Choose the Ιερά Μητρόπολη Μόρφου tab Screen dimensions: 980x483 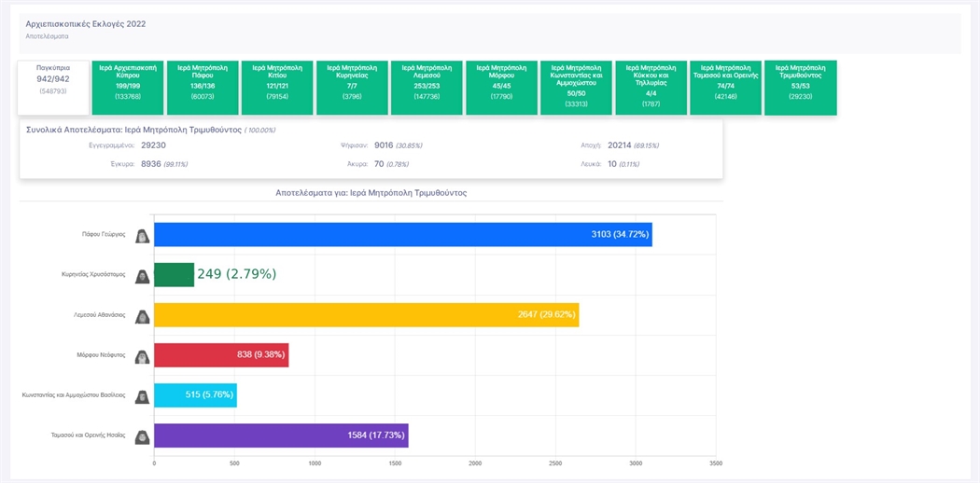(x=501, y=88)
